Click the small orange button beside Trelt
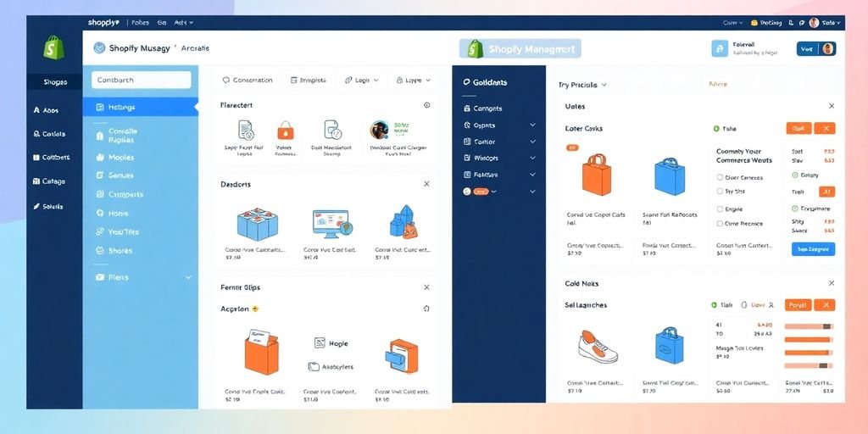868x434 pixels. click(827, 192)
